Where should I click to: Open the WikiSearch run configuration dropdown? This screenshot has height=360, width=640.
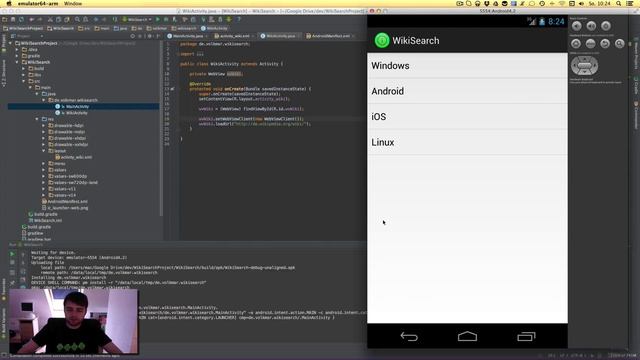[137, 19]
